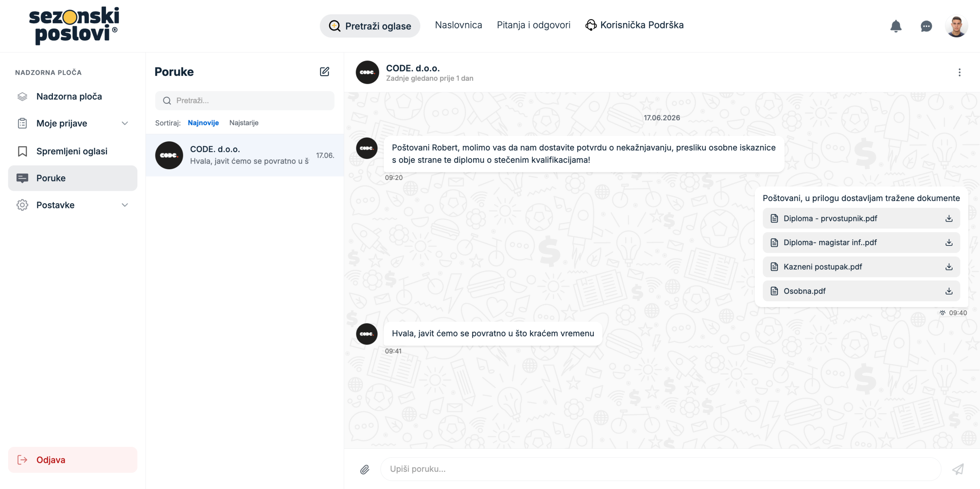This screenshot has height=489, width=980.
Task: Open Spremljeni oglasi in the sidebar
Action: pyautogui.click(x=73, y=151)
